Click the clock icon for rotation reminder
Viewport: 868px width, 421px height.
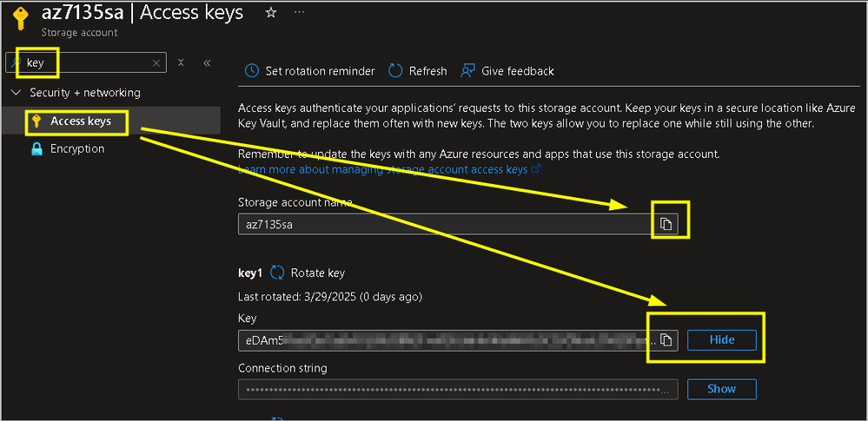251,71
